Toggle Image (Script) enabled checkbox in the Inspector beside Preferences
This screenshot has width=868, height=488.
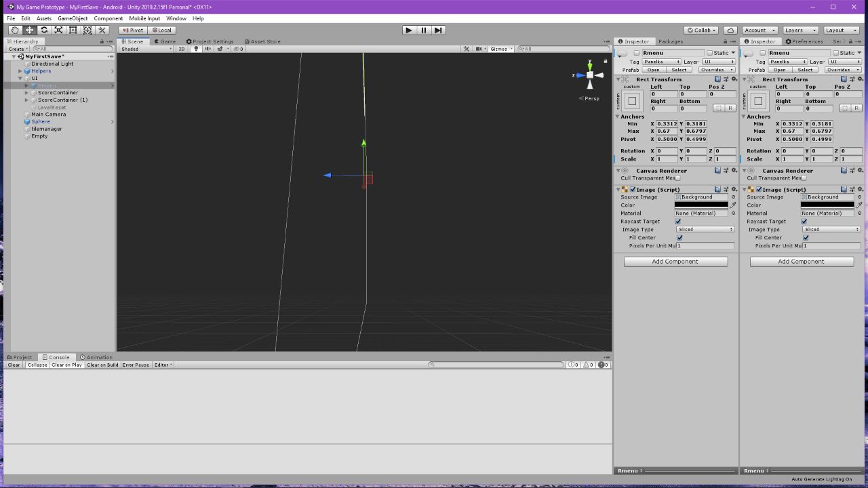click(x=759, y=189)
